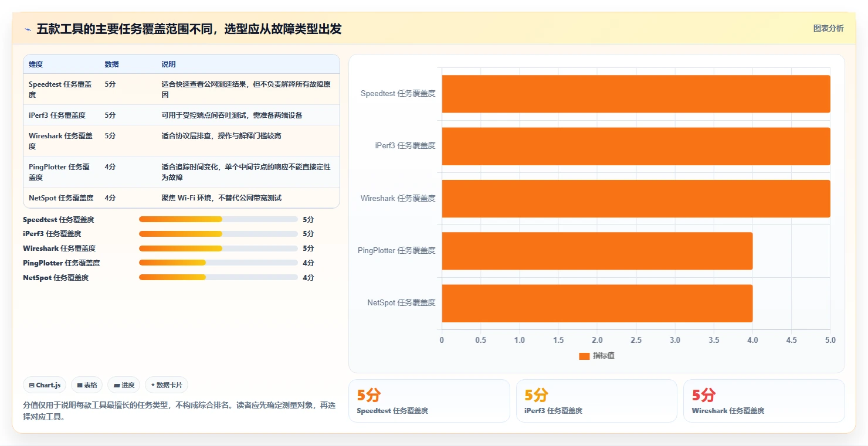
Task: Click the PingPlotter orange bar in the chart
Action: pyautogui.click(x=597, y=251)
